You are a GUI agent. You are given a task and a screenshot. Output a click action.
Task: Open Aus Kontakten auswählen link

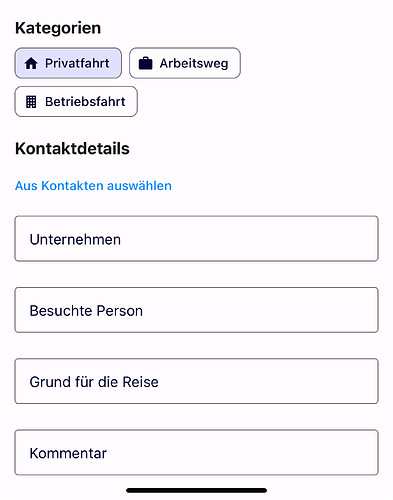point(93,186)
